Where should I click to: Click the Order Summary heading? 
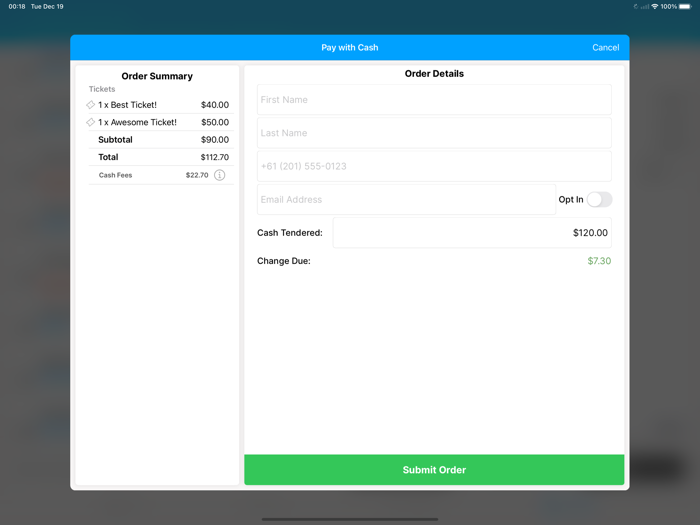click(157, 76)
